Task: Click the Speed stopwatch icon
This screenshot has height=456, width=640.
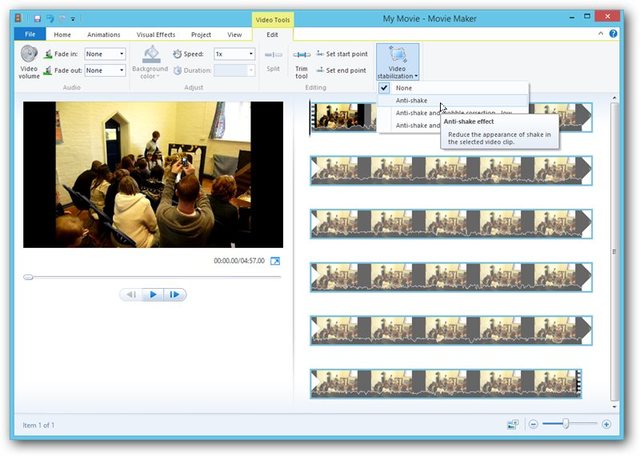Action: click(177, 54)
